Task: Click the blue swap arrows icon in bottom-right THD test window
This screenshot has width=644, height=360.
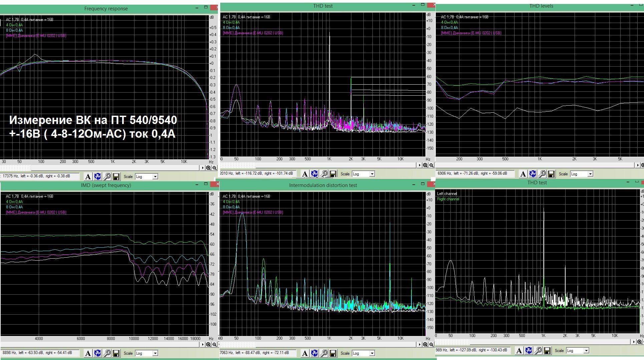Action: (x=529, y=351)
